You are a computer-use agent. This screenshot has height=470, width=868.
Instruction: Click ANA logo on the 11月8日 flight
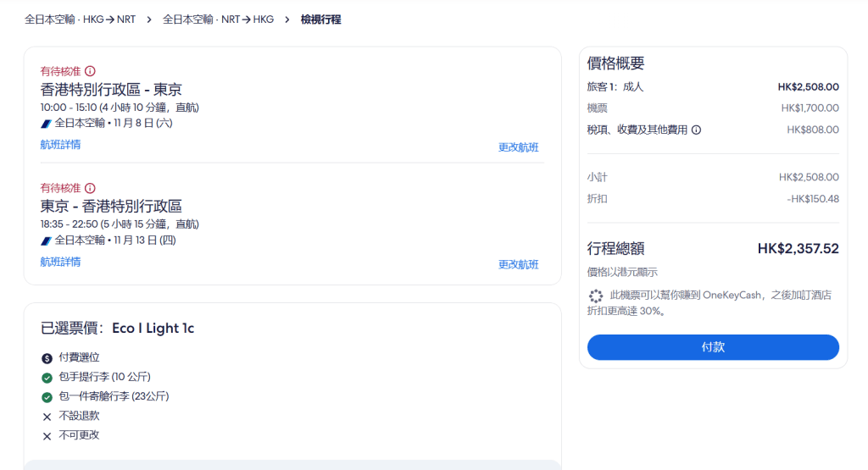tap(46, 124)
